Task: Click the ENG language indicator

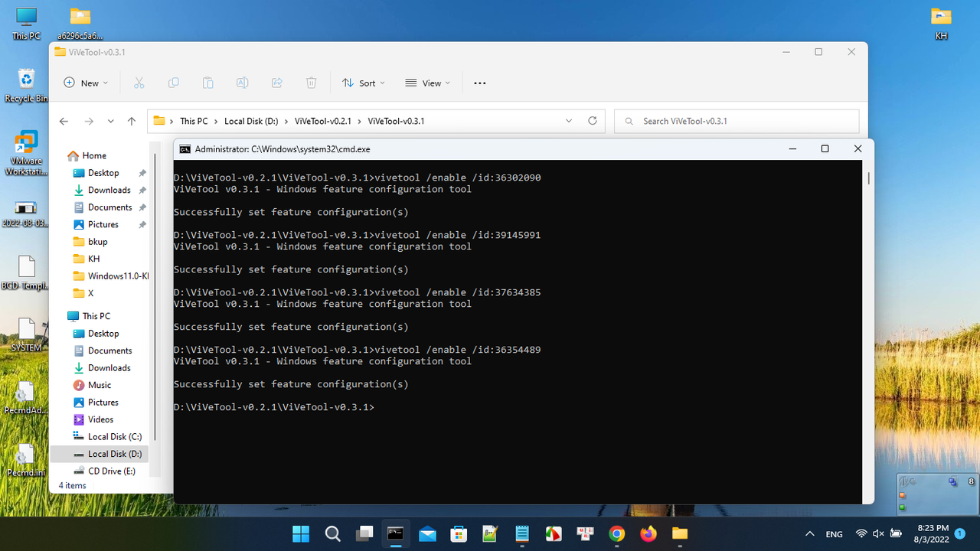Action: [835, 534]
